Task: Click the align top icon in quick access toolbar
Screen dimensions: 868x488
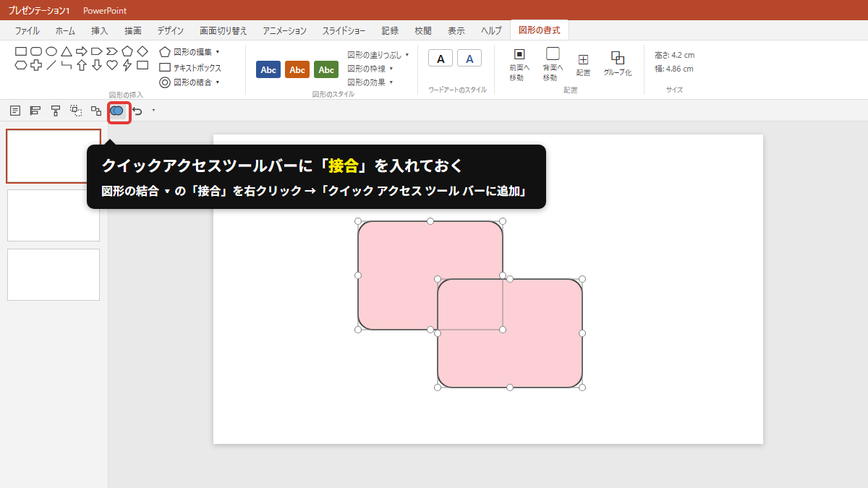Action: click(56, 111)
